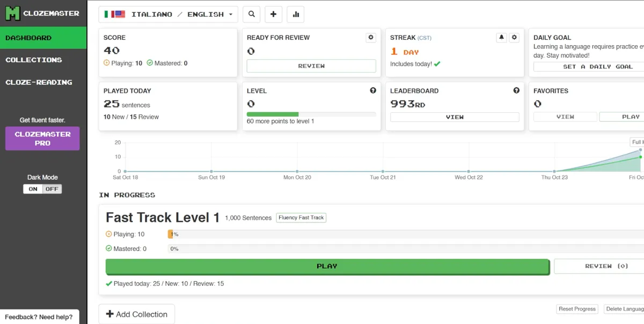Viewport: 644px width, 324px height.
Task: Switch Dark Mode to OFF
Action: pos(52,189)
